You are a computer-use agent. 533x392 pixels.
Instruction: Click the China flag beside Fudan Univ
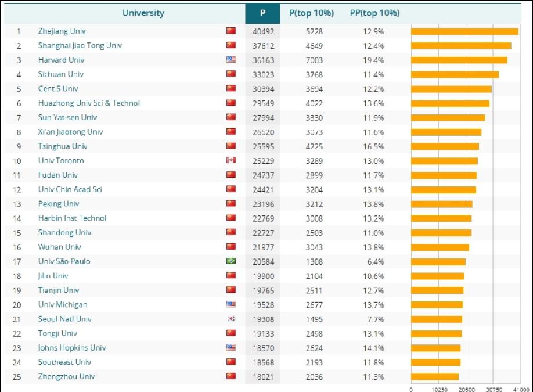(x=231, y=175)
